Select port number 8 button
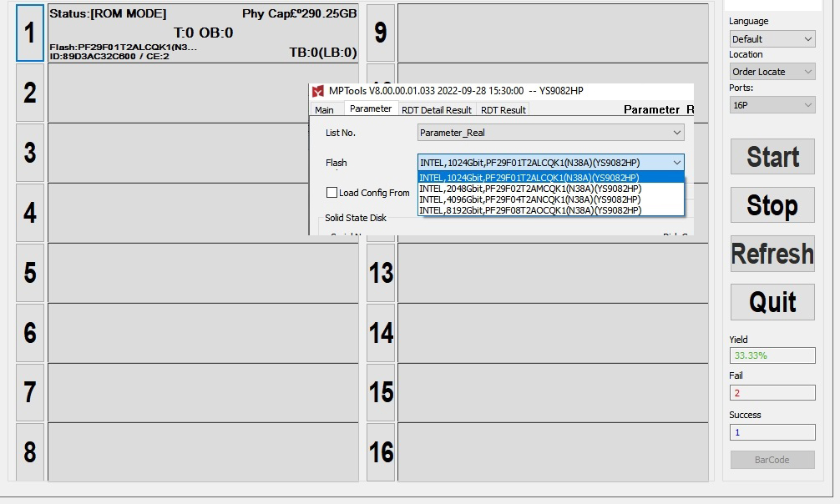Image resolution: width=840 pixels, height=504 pixels. [30, 452]
